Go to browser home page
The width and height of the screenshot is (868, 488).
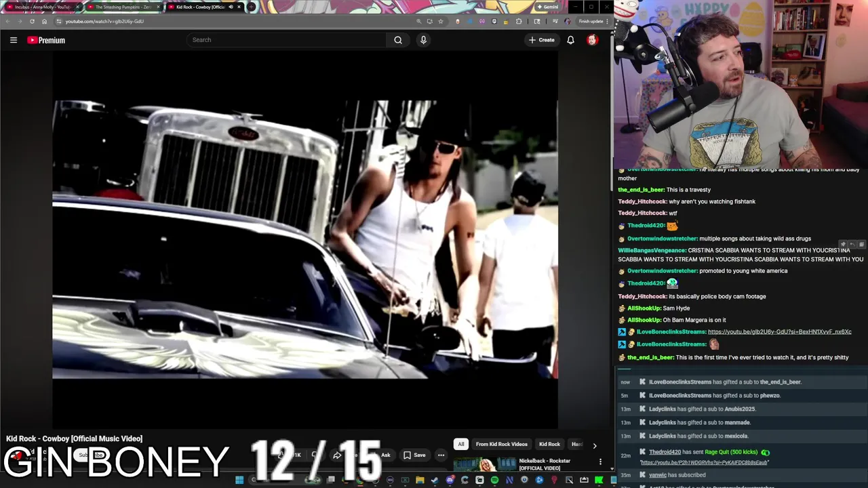(44, 21)
